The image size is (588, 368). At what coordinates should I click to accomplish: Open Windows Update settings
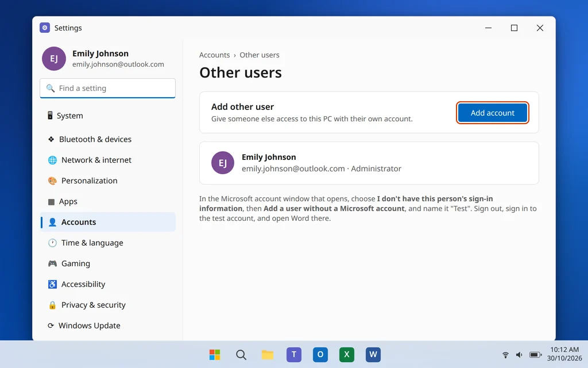pyautogui.click(x=107, y=325)
